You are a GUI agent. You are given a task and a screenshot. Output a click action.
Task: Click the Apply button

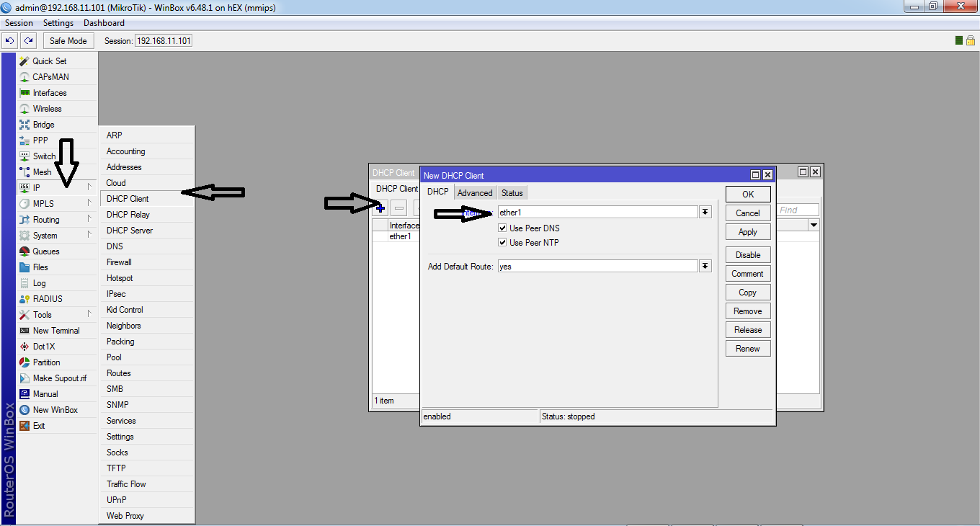pyautogui.click(x=748, y=231)
